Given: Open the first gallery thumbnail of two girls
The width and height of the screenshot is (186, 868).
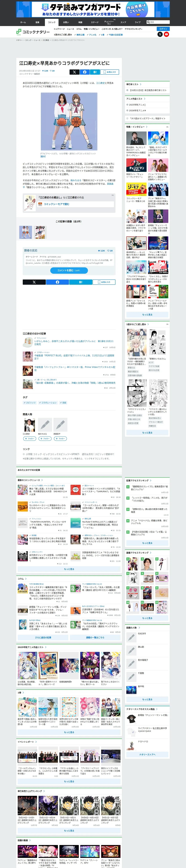Looking at the screenshot, I should coord(26,232).
